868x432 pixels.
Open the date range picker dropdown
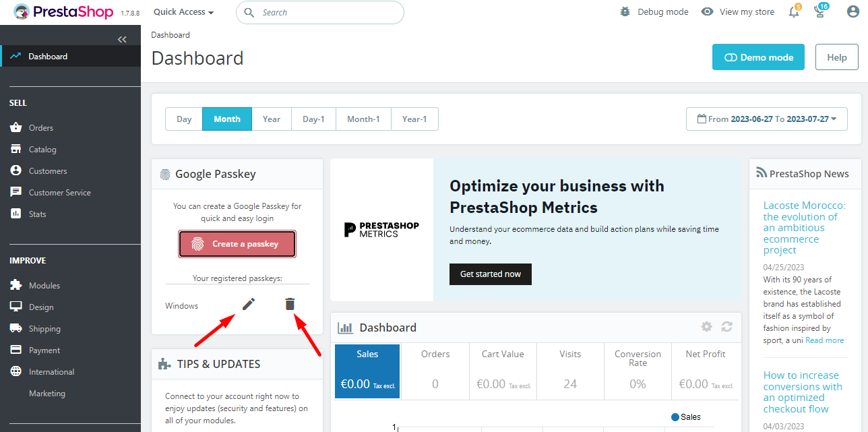[x=767, y=119]
